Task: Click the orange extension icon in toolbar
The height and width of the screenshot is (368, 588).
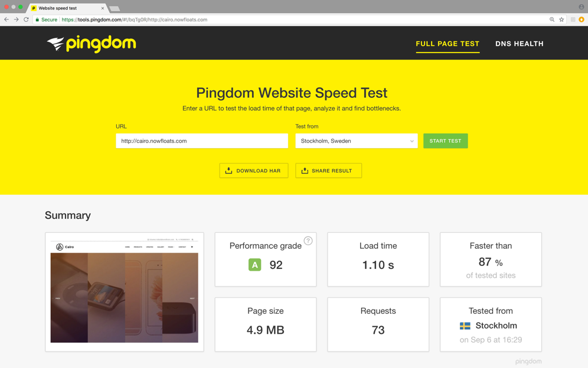Action: pos(582,19)
